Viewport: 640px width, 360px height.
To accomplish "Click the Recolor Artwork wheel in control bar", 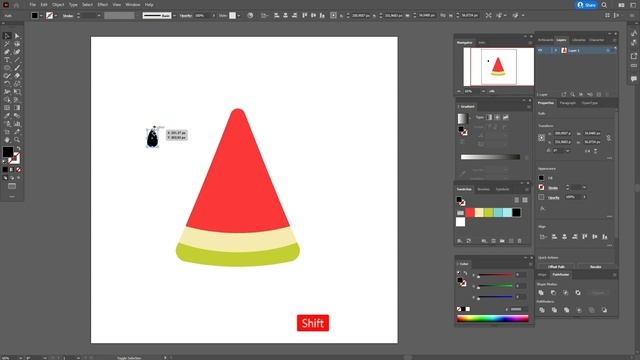I will [x=250, y=16].
